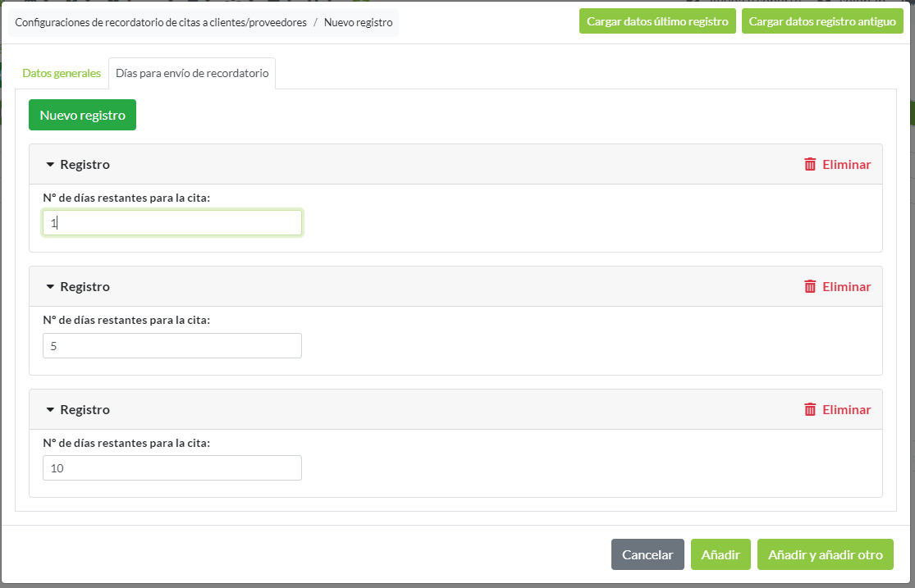Viewport: 915px width, 588px height.
Task: Focus the days field containing 1
Action: (172, 223)
